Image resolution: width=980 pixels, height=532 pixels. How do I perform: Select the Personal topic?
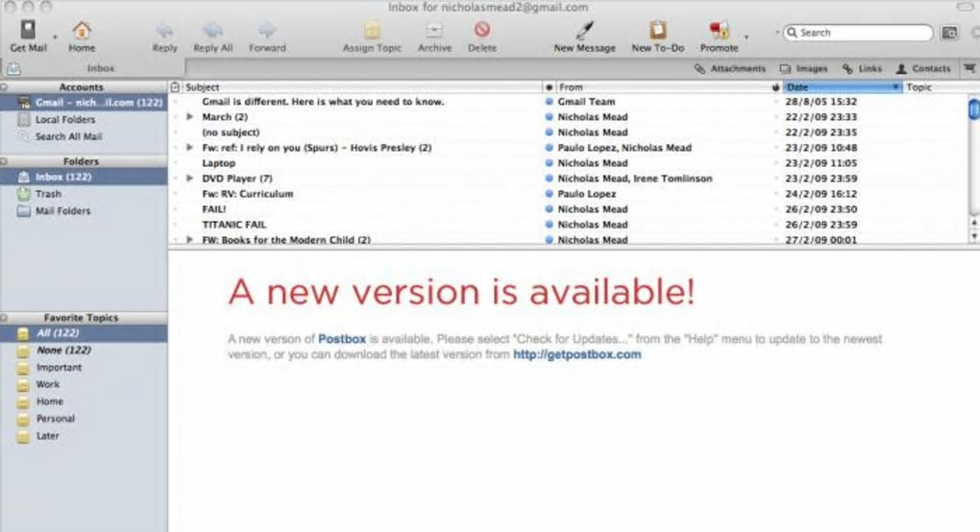(x=55, y=419)
